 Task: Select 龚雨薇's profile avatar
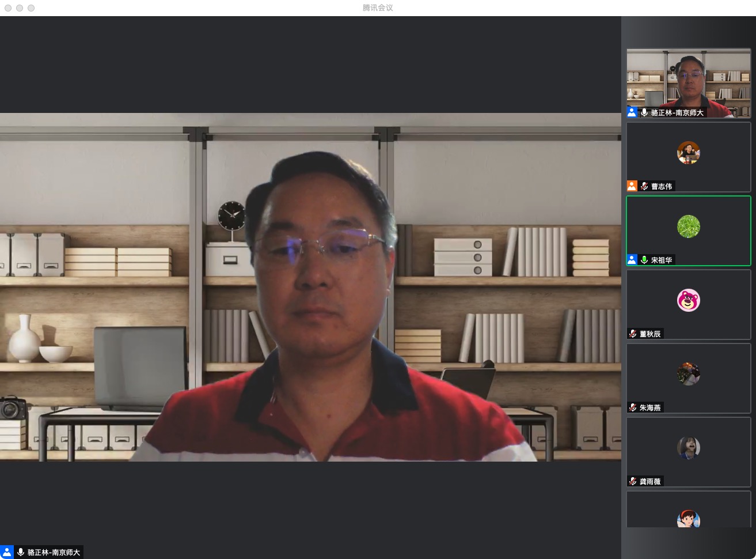[x=689, y=448]
